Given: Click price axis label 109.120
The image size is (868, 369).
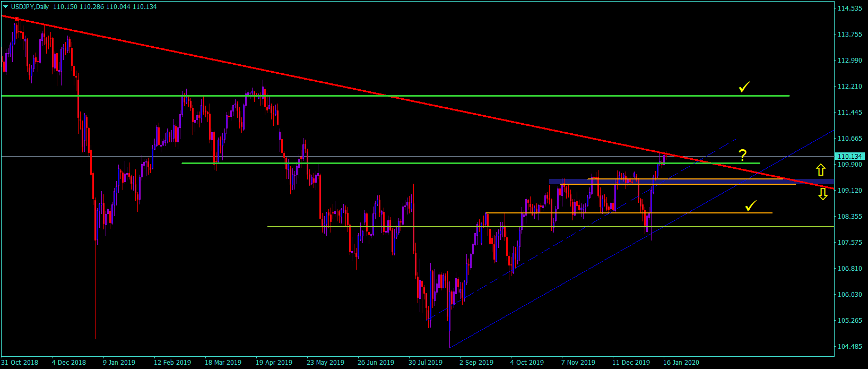Looking at the screenshot, I should [849, 191].
